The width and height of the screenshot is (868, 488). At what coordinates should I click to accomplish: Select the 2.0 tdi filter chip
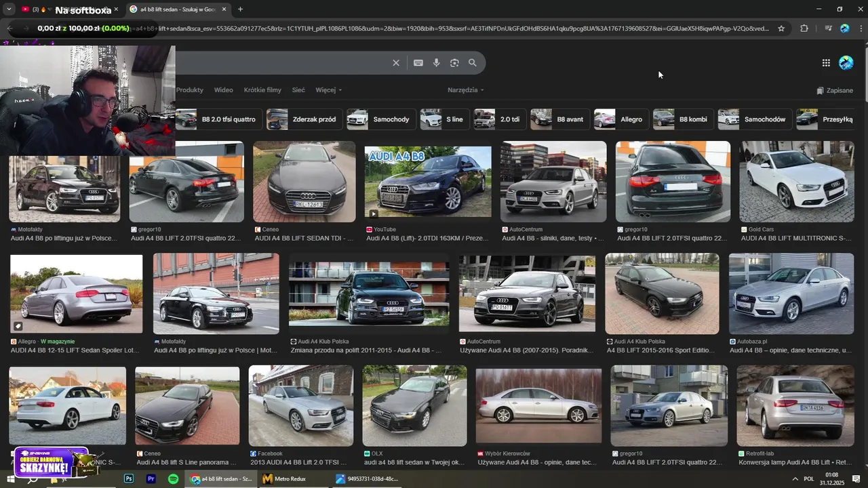[x=500, y=119]
